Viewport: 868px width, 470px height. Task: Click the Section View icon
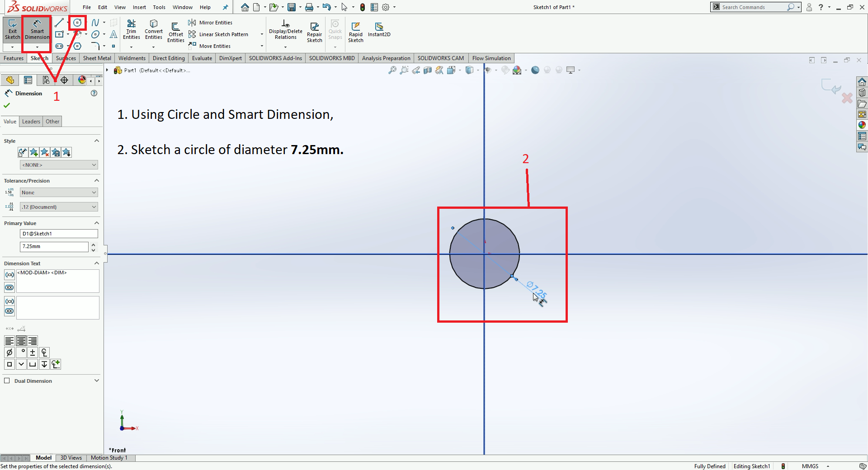click(x=428, y=70)
